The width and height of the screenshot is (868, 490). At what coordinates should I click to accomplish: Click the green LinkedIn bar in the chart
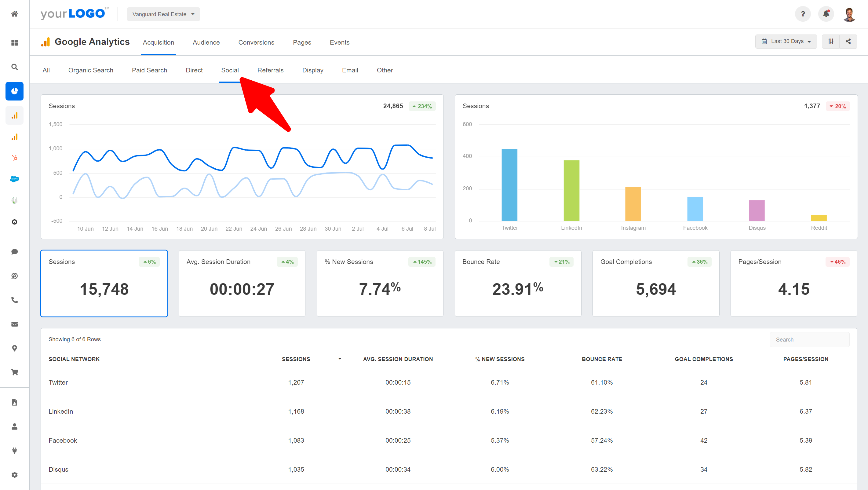[571, 191]
